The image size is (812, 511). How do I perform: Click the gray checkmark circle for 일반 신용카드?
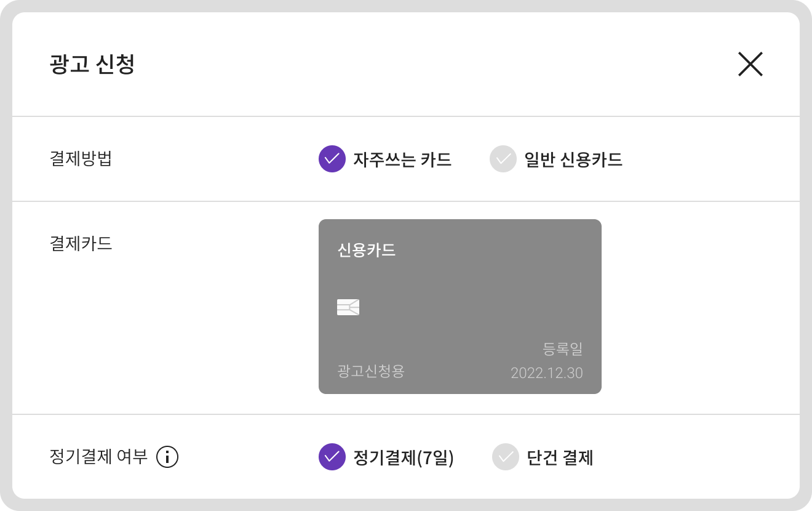coord(503,159)
